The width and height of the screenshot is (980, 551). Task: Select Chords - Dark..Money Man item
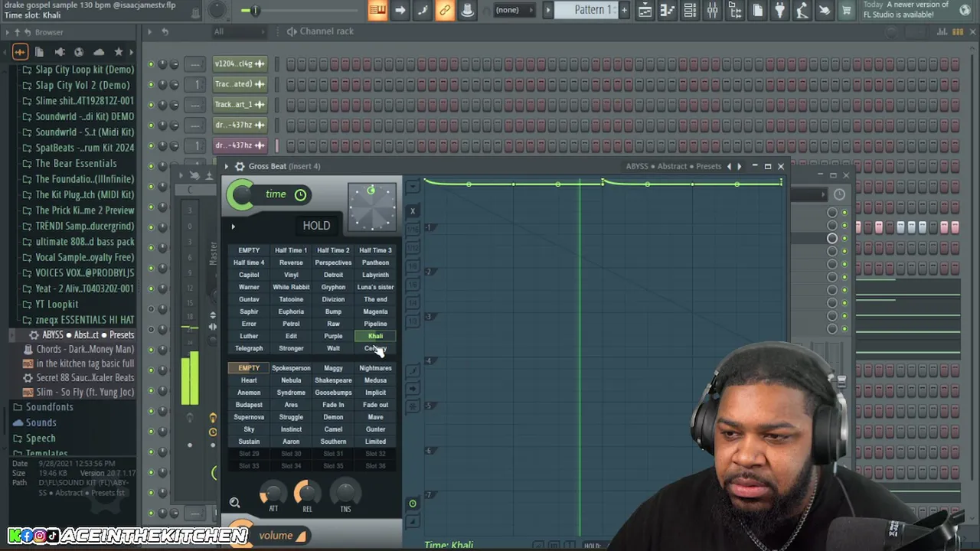77,350
